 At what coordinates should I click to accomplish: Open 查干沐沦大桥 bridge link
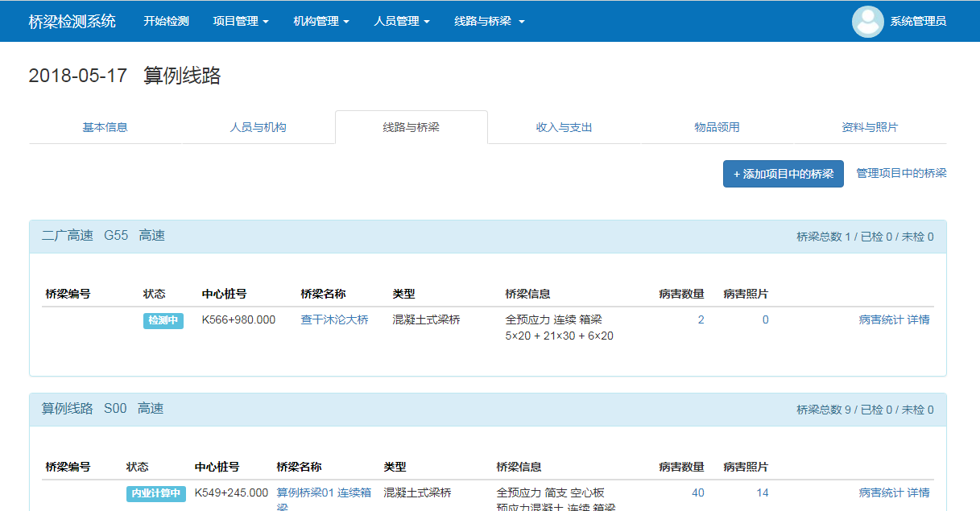(x=334, y=319)
